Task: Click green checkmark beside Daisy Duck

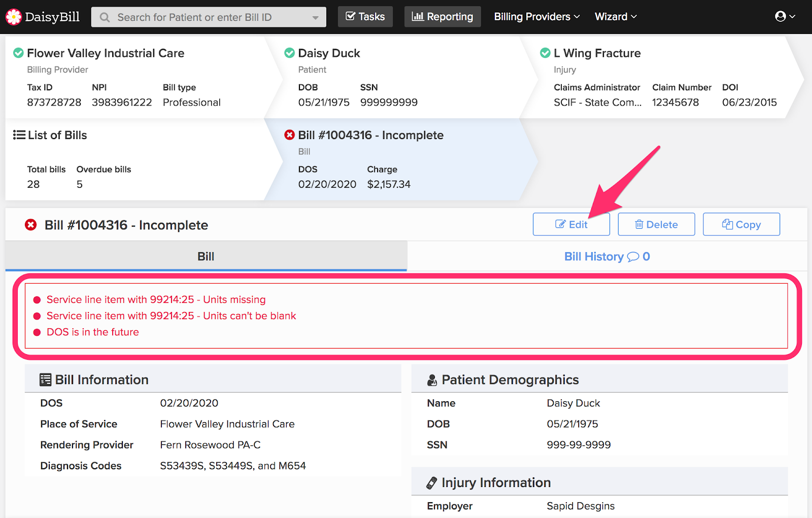Action: [289, 53]
